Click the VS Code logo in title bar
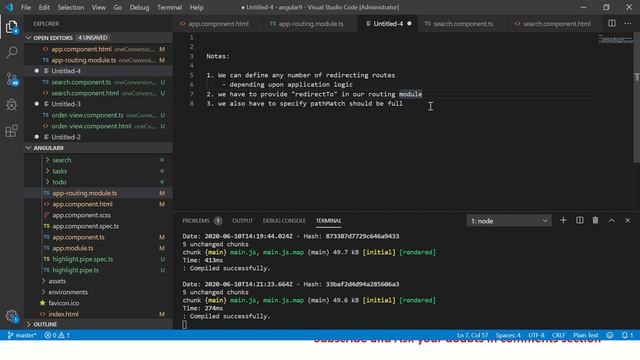The image size is (640, 360). tap(9, 7)
